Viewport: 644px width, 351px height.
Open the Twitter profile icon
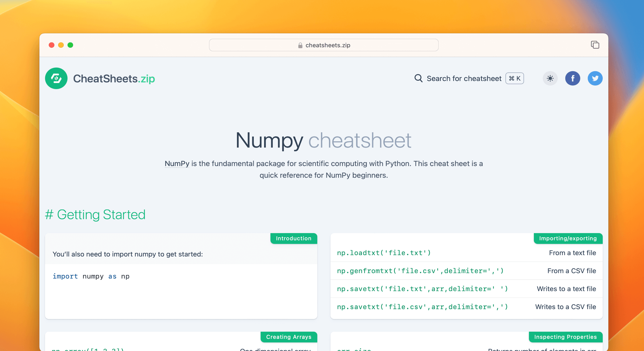[595, 78]
